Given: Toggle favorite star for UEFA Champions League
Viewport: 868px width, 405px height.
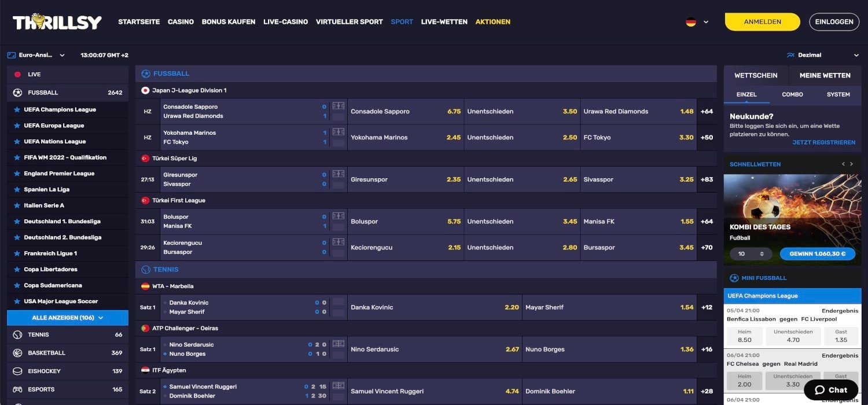Looking at the screenshot, I should click(x=17, y=109).
